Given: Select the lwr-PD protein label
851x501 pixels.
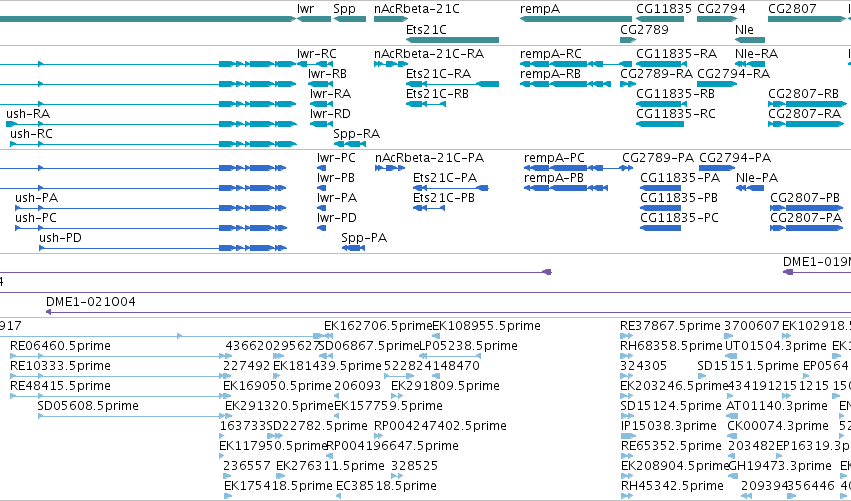Looking at the screenshot, I should pos(337,218).
